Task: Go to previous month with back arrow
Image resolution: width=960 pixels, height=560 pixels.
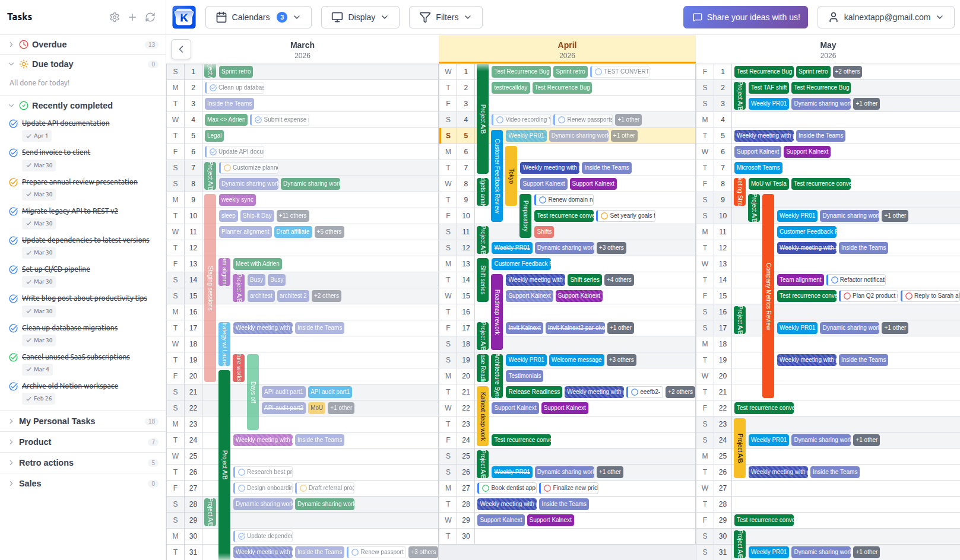Action: pos(181,49)
